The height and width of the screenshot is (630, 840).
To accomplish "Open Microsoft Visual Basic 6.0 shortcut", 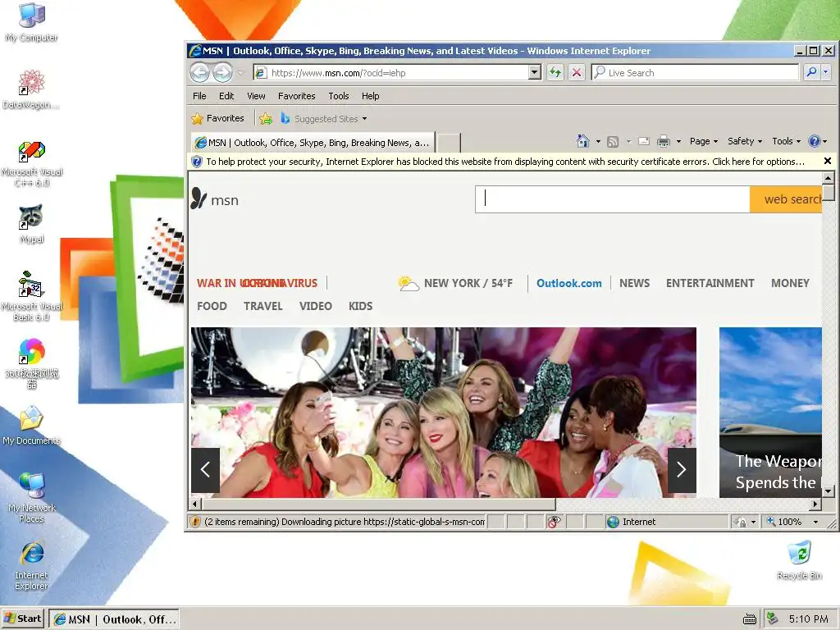I will [31, 296].
